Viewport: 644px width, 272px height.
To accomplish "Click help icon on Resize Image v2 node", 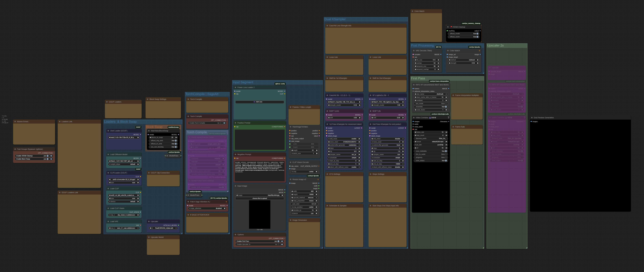I will (318, 179).
